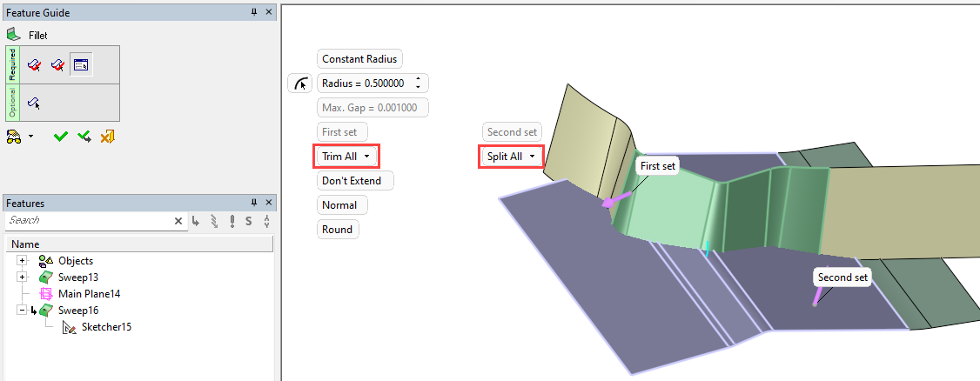The height and width of the screenshot is (381, 980).
Task: Toggle the Normal option button
Action: point(339,205)
